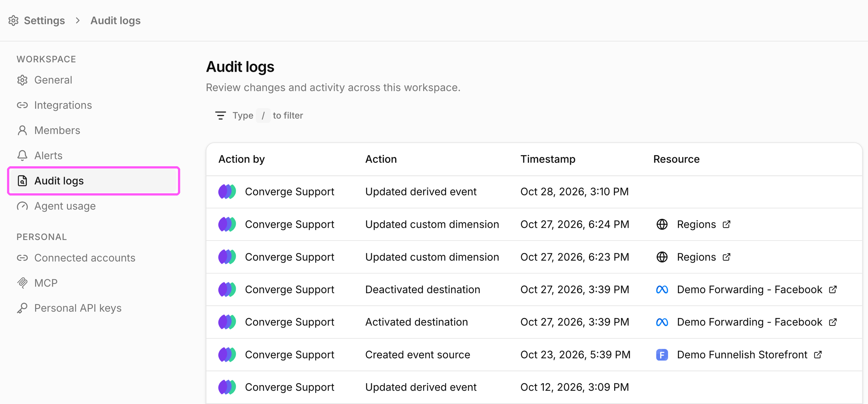This screenshot has width=868, height=404.
Task: Click avatar in Created event source row
Action: click(x=227, y=355)
